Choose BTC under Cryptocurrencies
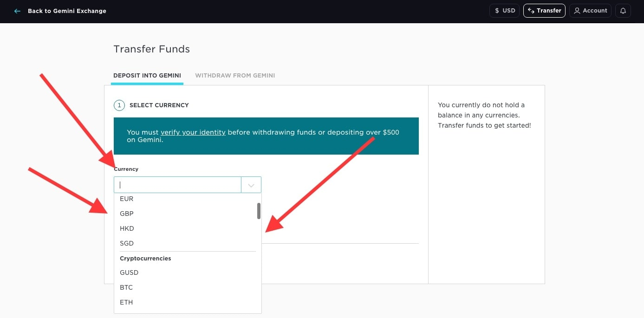This screenshot has height=318, width=644. click(126, 287)
